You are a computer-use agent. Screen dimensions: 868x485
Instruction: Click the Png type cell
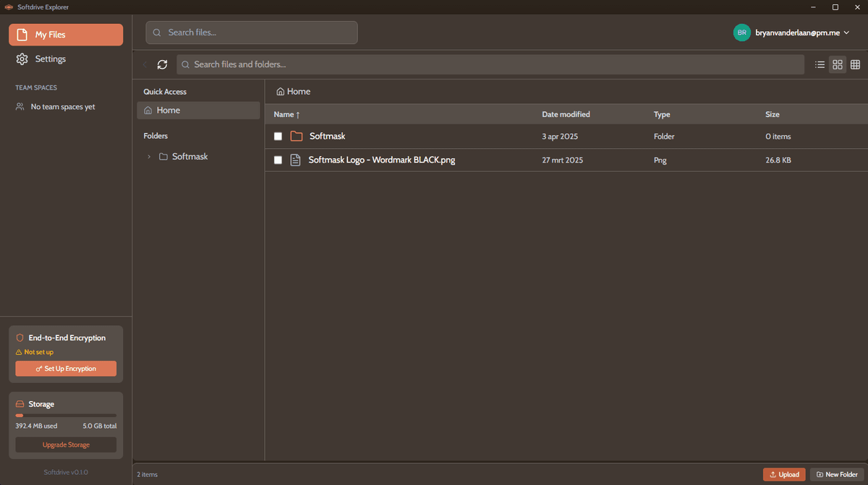tap(660, 160)
